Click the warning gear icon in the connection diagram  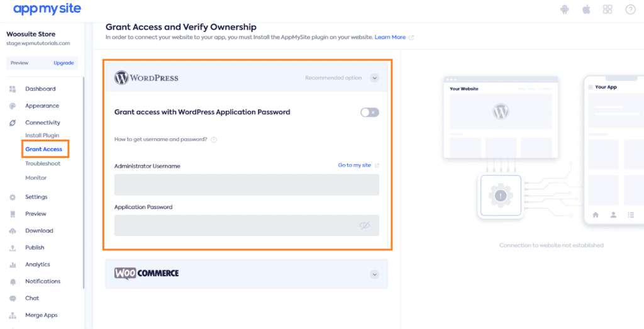pyautogui.click(x=500, y=196)
